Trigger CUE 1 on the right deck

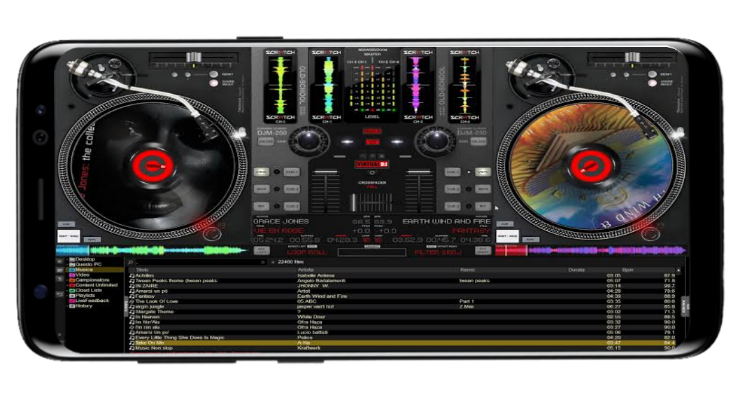pyautogui.click(x=453, y=172)
